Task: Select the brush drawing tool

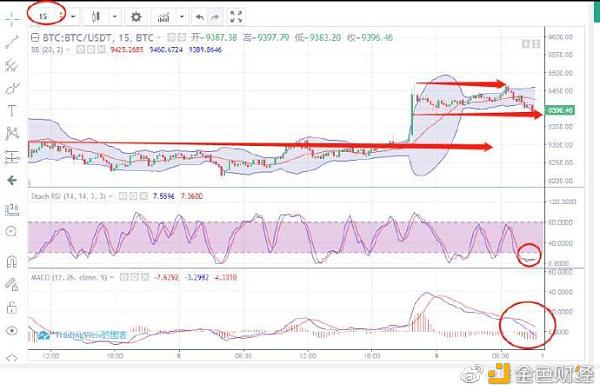Action: tap(12, 88)
